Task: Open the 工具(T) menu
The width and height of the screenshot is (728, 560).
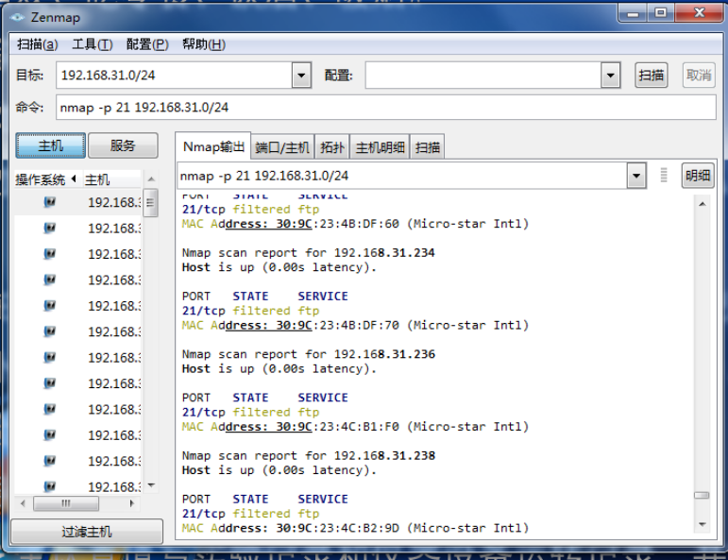Action: (93, 44)
